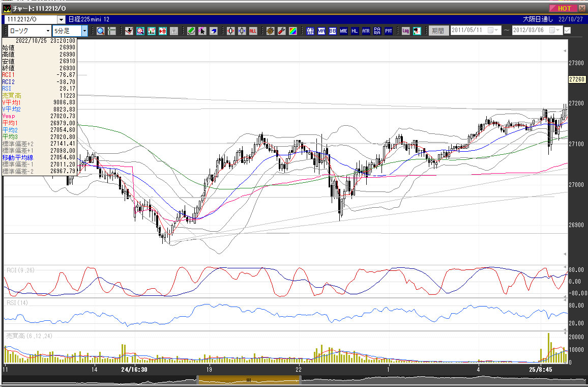
Task: Click the yen price arrow icon
Action: coord(163,31)
